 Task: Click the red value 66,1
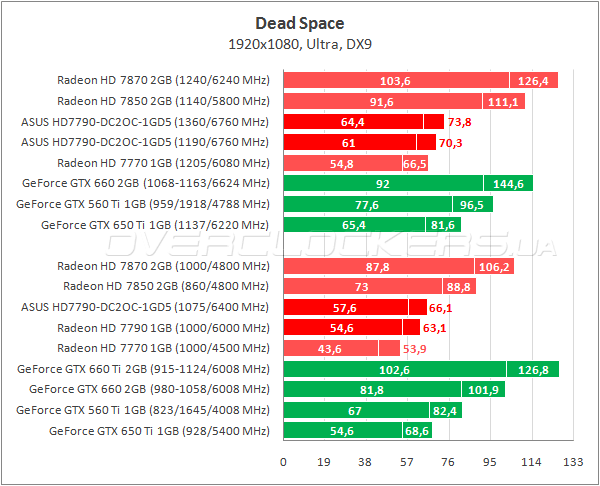[440, 308]
